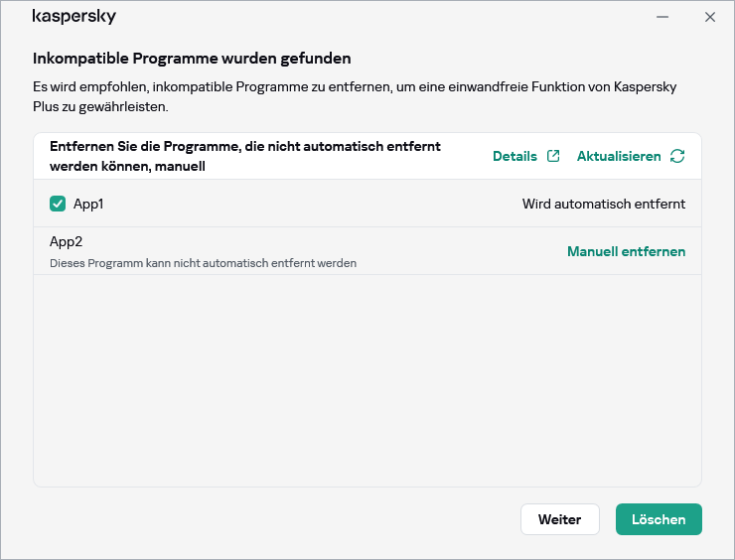Click the Kaspersky logo in the title bar
Viewport: 735px width, 560px height.
74,17
